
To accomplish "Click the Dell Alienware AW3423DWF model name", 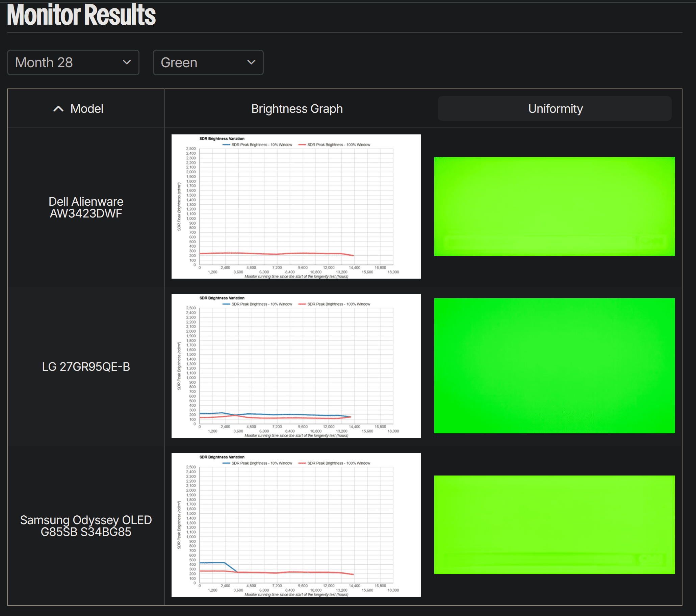I will (86, 207).
